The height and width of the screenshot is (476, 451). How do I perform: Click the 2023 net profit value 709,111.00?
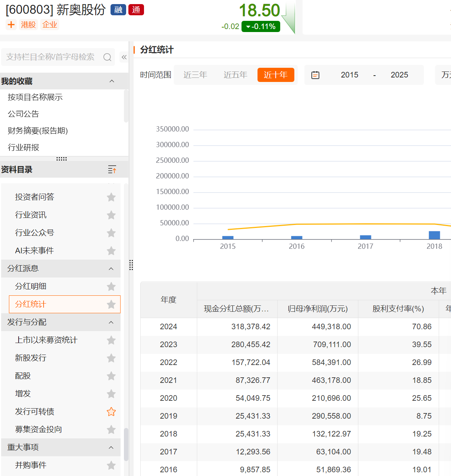tap(332, 345)
